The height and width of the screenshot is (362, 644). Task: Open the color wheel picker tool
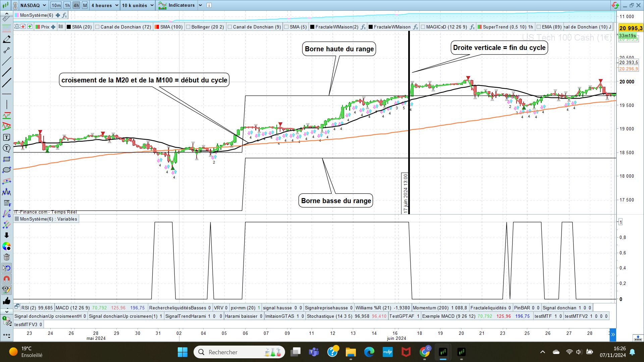tap(6, 246)
